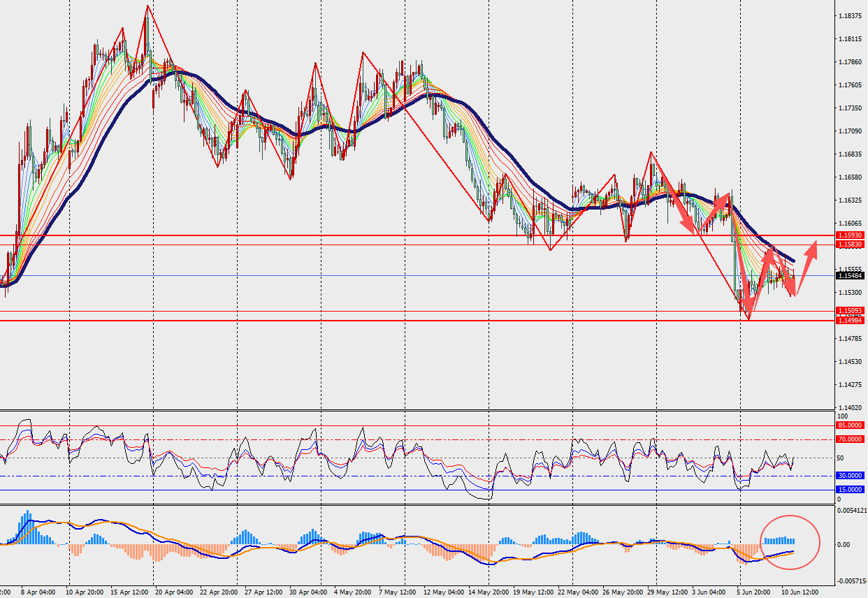This screenshot has width=868, height=598.
Task: Select the red circle on the MACD histogram
Action: pos(789,541)
